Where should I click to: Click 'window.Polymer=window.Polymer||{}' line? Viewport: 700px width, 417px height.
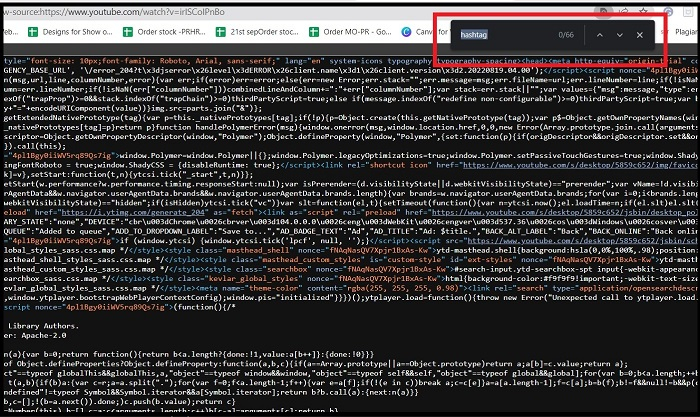(x=350, y=155)
